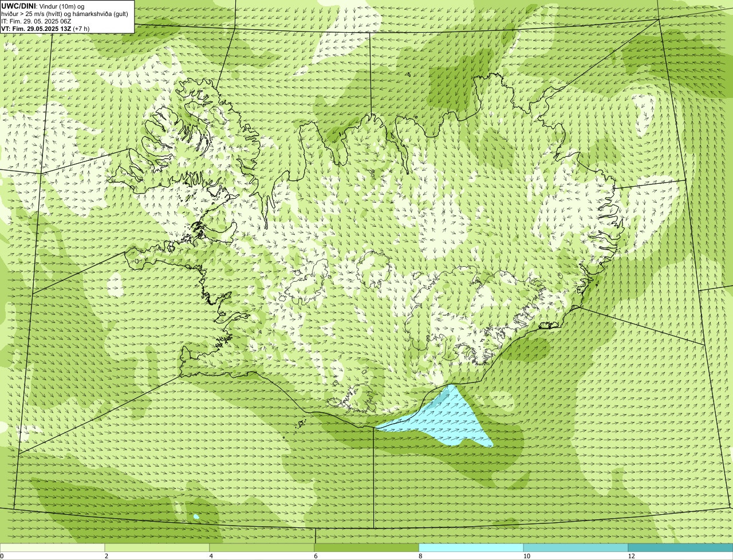Click the "0" label under the color scale

(x=2, y=556)
